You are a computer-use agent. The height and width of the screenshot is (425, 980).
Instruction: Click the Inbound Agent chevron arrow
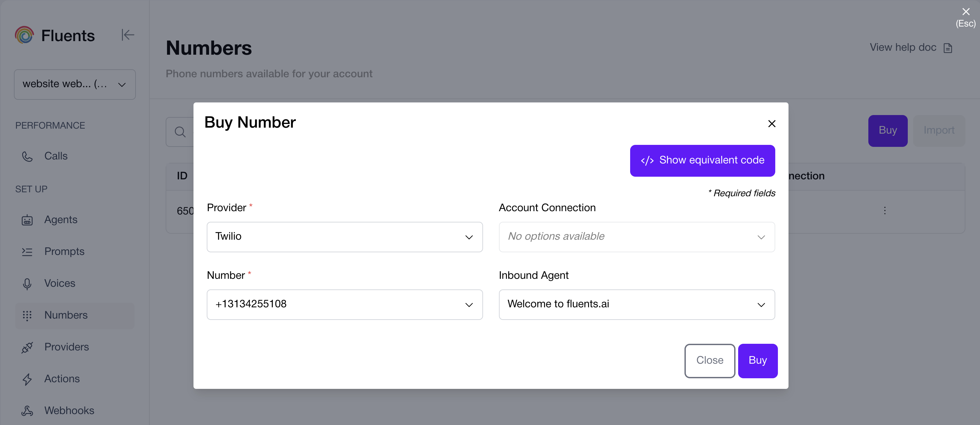761,305
